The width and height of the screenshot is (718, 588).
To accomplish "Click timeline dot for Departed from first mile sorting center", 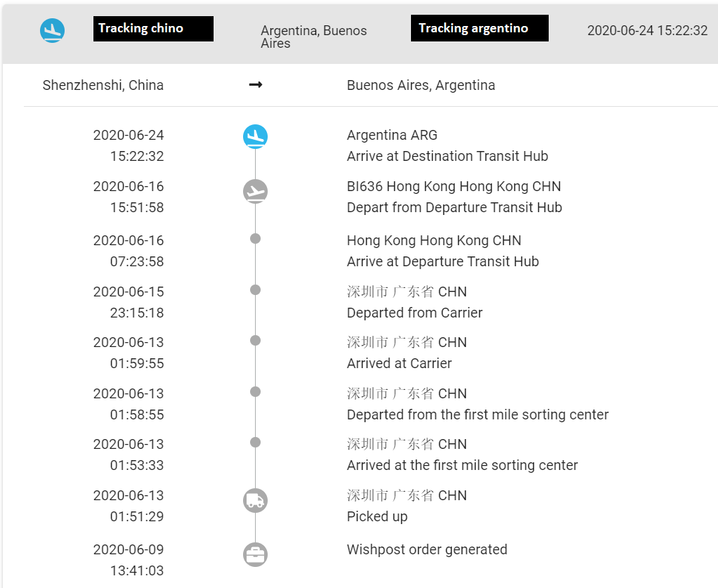I will pos(255,391).
